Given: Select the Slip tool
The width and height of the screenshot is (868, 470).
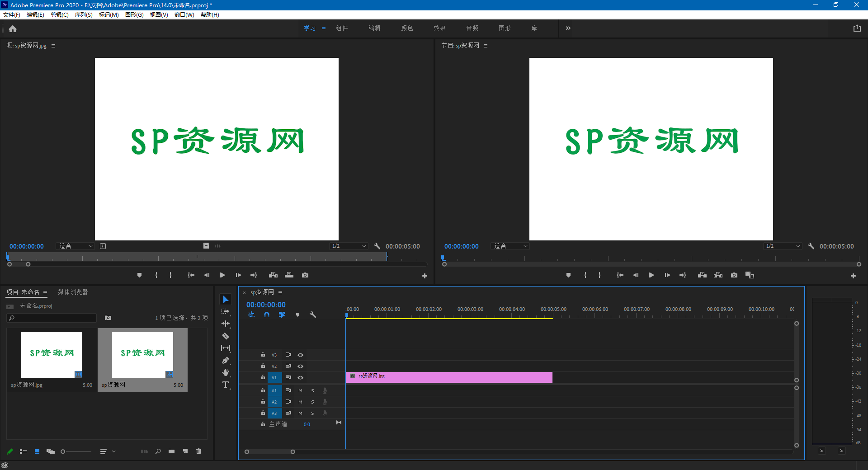Looking at the screenshot, I should (226, 348).
